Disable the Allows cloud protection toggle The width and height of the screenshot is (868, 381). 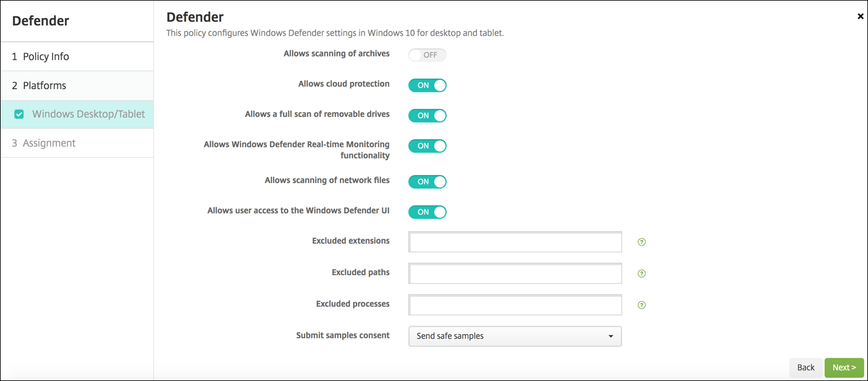[x=427, y=85]
